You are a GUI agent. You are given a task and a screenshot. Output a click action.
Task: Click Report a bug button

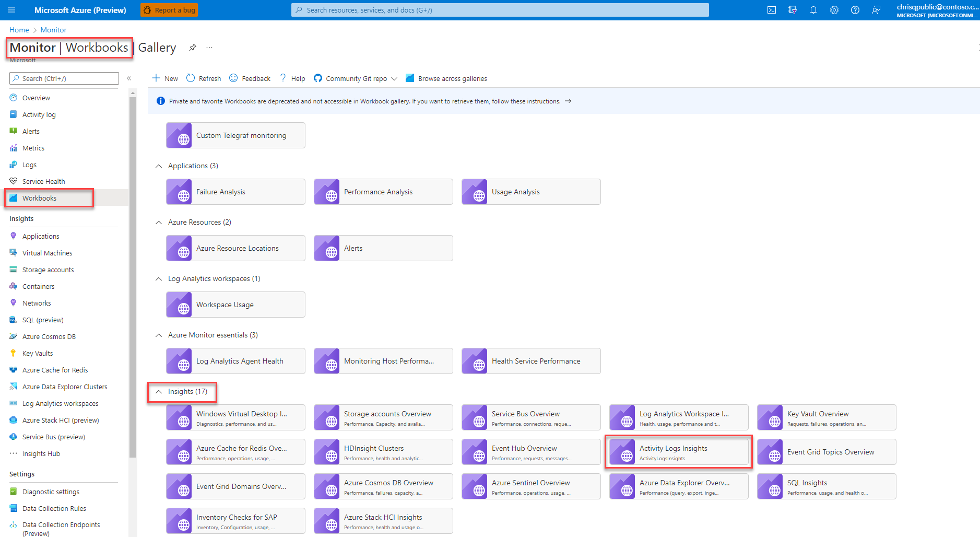pos(169,10)
